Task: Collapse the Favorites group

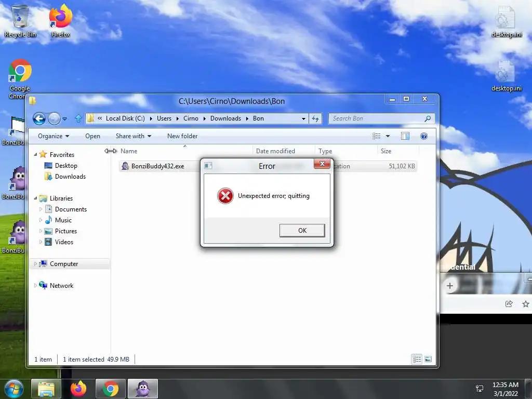Action: [x=35, y=154]
